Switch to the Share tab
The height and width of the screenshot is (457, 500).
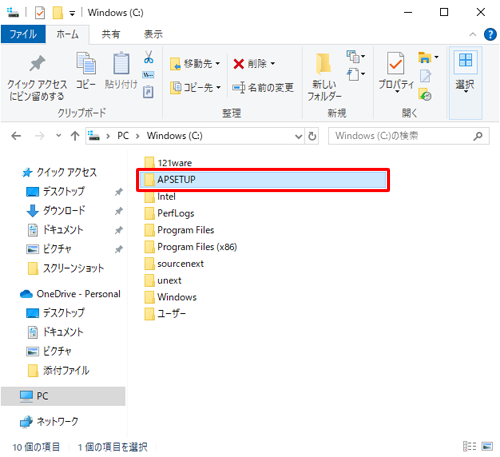pyautogui.click(x=111, y=34)
